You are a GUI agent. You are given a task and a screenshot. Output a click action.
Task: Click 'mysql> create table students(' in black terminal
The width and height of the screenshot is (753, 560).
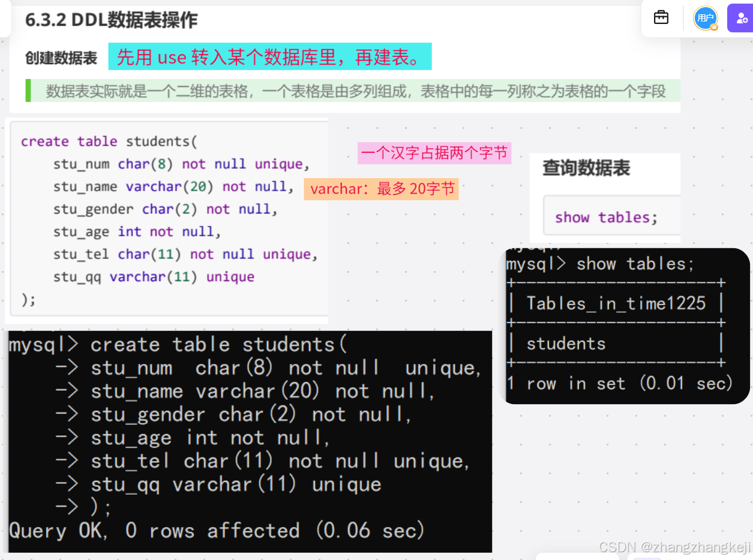click(178, 345)
